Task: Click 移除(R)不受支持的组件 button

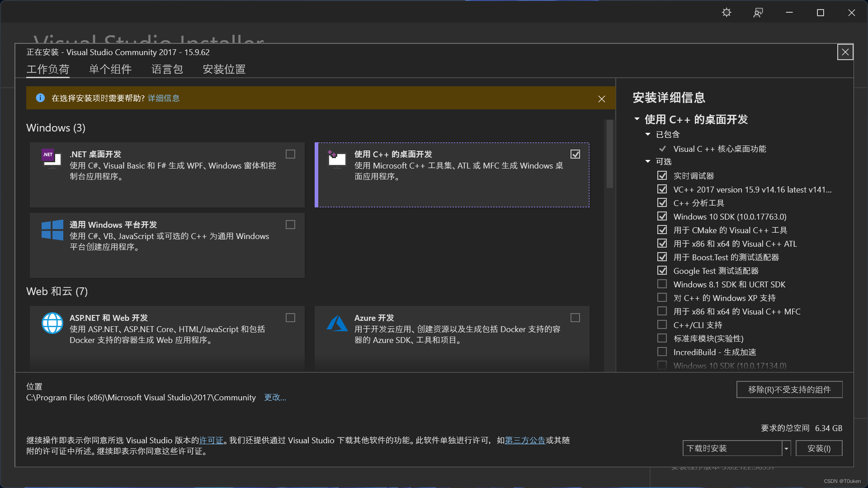Action: click(x=789, y=389)
